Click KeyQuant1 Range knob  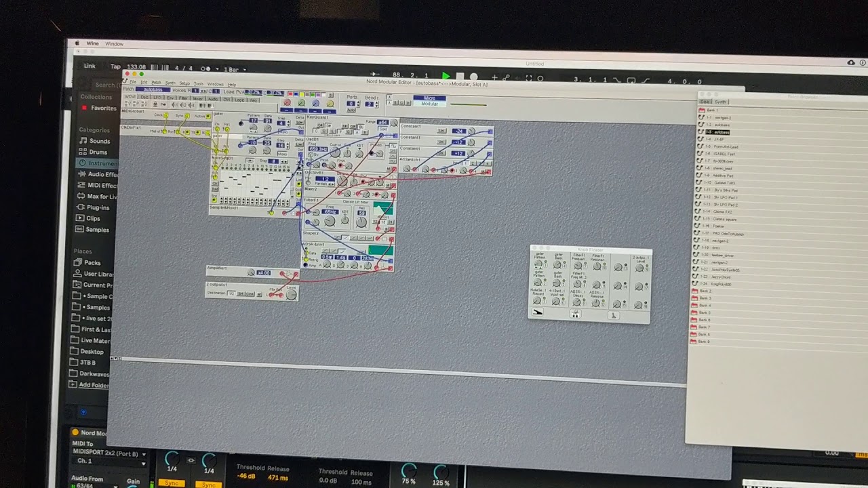click(394, 122)
